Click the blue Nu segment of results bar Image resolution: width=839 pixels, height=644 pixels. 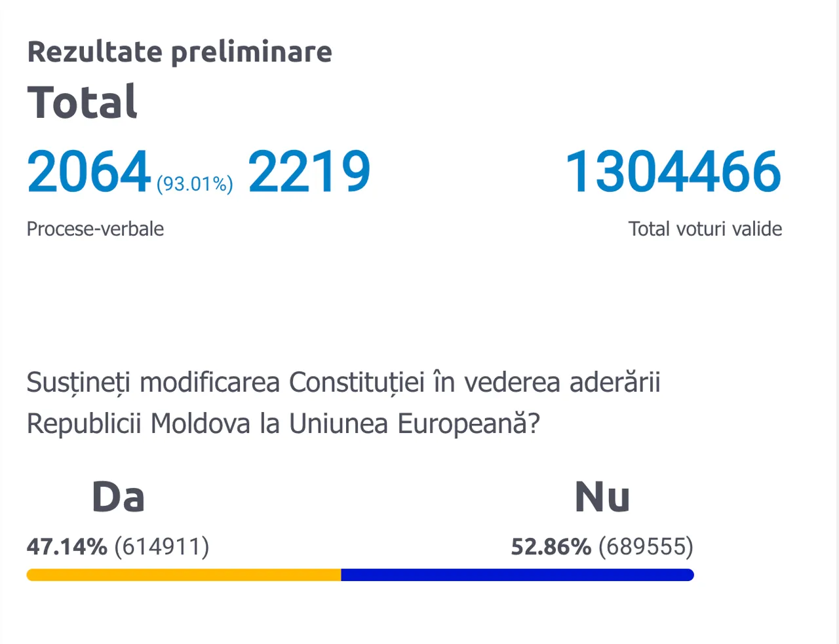click(518, 575)
